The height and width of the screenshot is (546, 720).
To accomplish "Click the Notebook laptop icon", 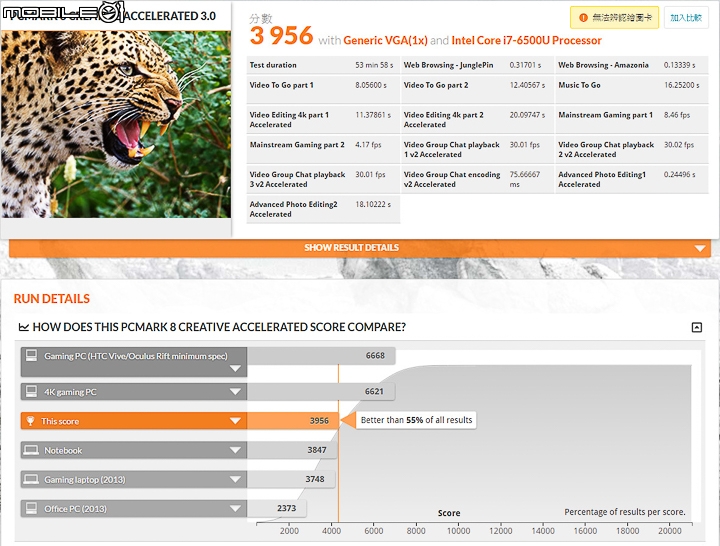I will click(x=31, y=450).
